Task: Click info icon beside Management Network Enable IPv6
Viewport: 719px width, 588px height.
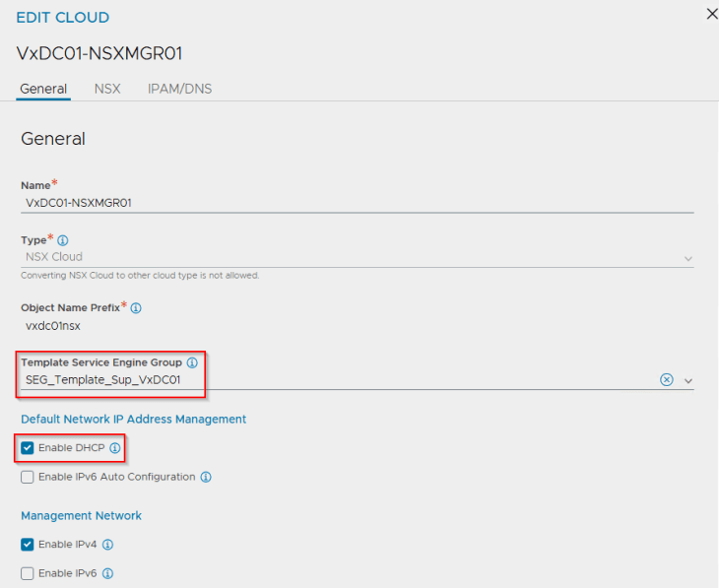Action: 107,573
